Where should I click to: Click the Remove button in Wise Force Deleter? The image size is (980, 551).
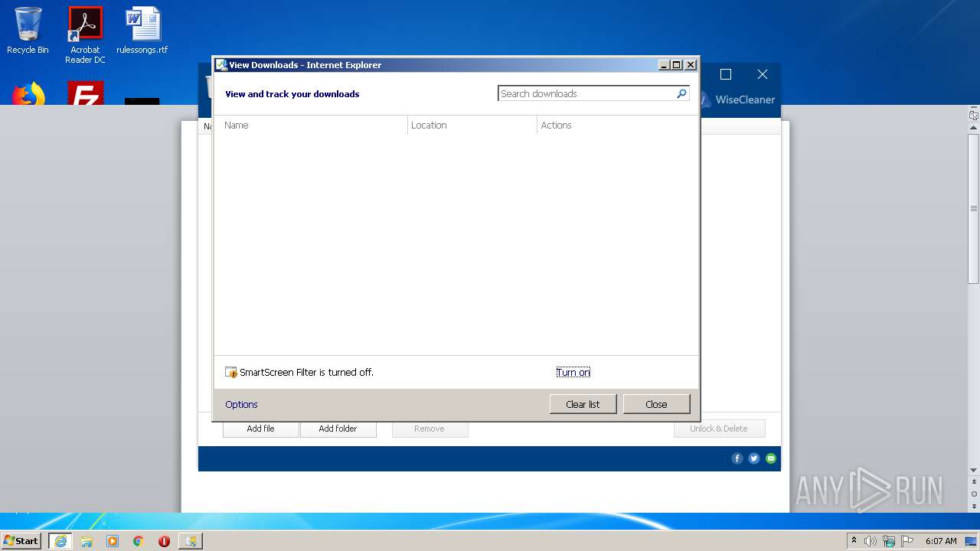[x=430, y=429]
